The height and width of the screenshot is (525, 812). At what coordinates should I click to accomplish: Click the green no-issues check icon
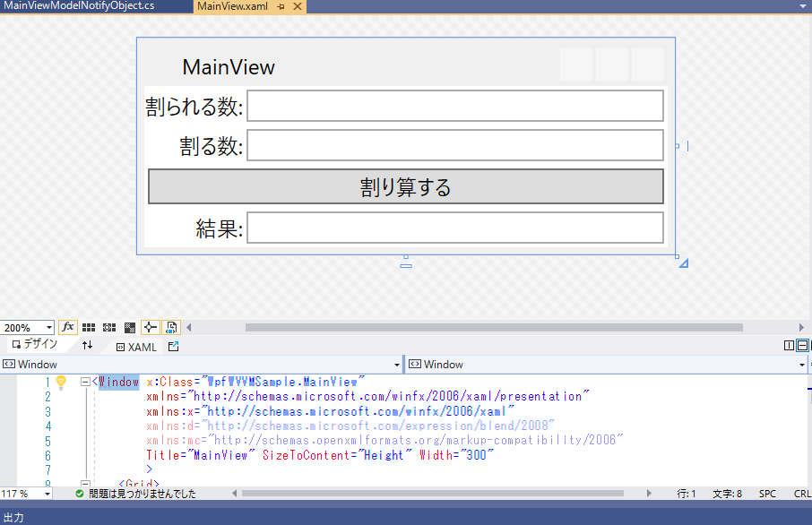(79, 494)
